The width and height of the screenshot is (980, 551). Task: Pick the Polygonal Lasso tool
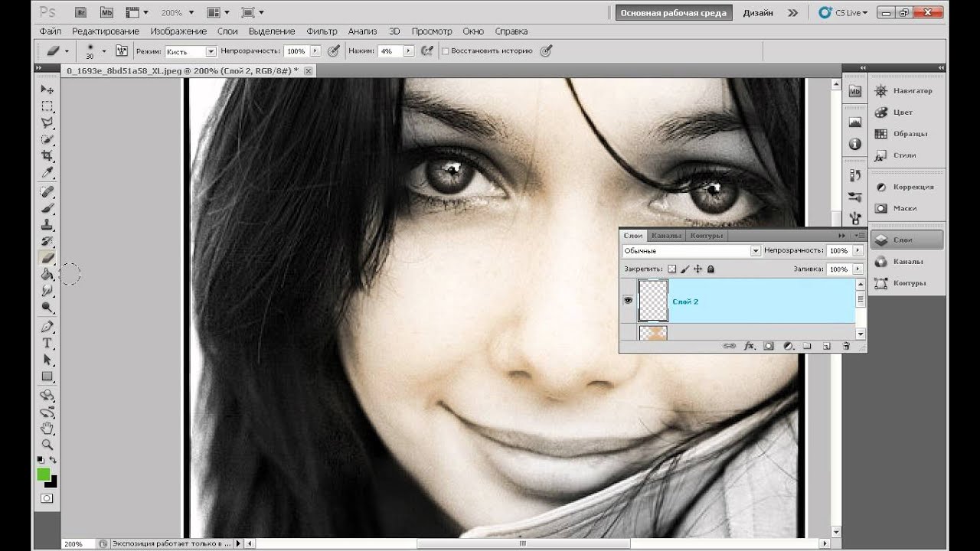[x=47, y=123]
